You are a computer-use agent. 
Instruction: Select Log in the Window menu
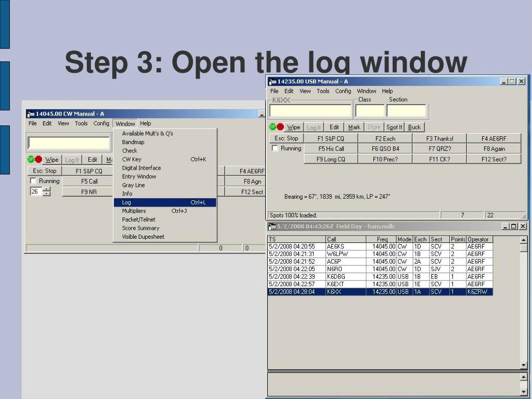165,202
